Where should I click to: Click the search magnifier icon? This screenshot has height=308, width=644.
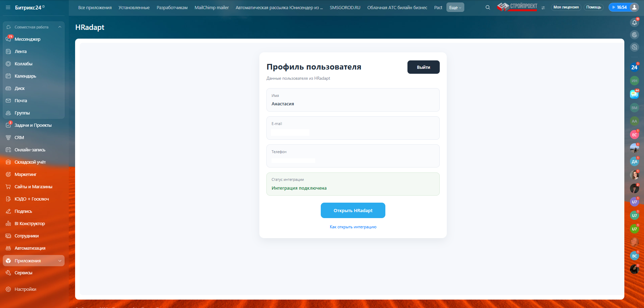[x=487, y=7]
